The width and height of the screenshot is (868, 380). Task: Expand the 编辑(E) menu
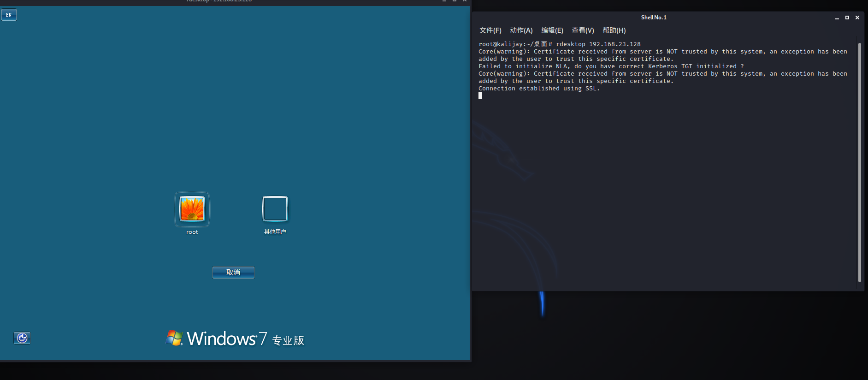coord(552,30)
